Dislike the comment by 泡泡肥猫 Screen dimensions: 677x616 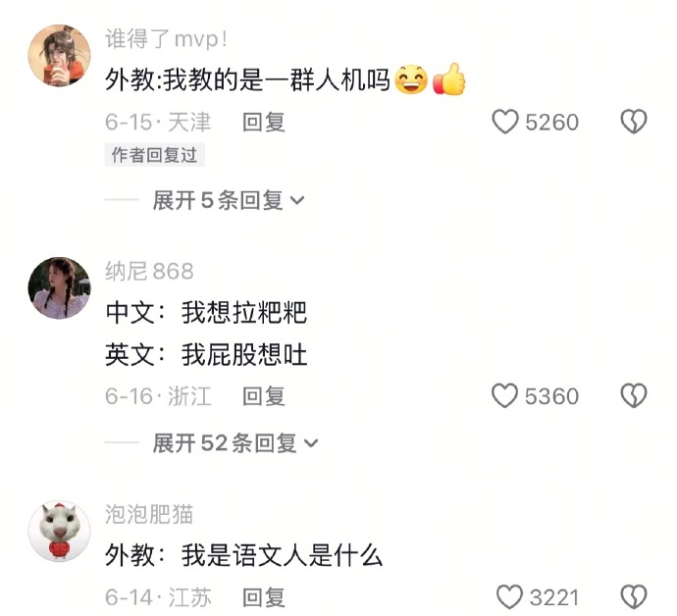pos(634,597)
